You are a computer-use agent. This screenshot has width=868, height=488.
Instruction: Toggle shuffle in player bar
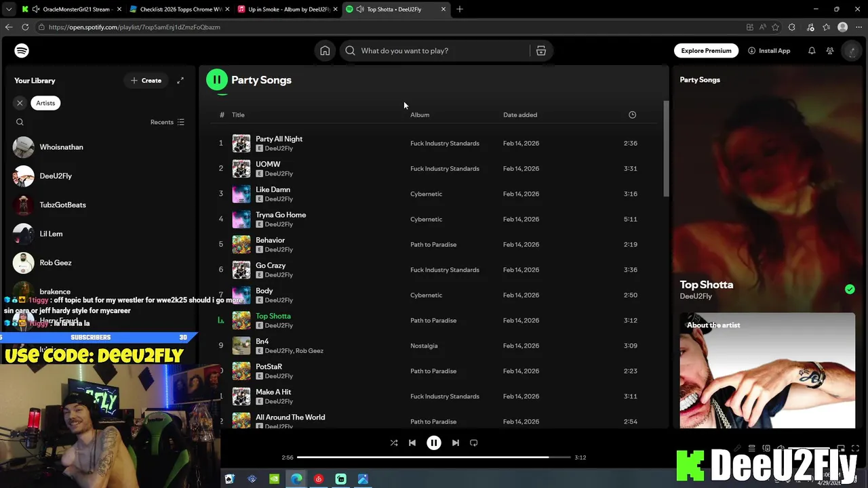pos(394,443)
